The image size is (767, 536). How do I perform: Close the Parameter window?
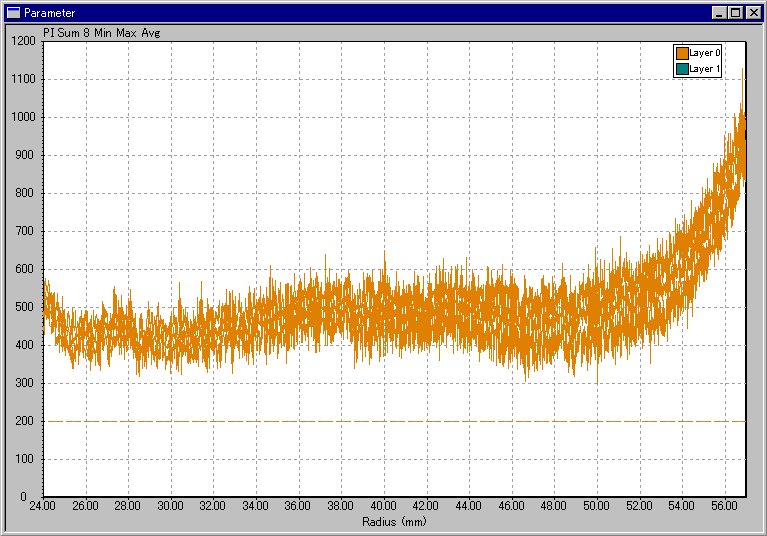(x=752, y=13)
